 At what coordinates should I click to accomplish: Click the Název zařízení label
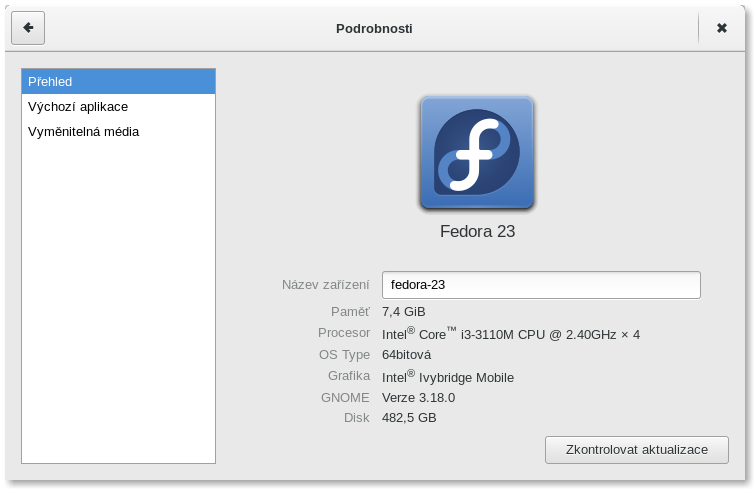[x=326, y=285]
